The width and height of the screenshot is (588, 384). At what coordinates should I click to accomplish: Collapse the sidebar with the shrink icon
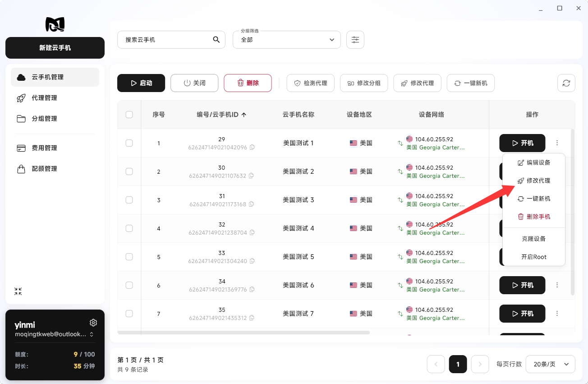pos(18,291)
